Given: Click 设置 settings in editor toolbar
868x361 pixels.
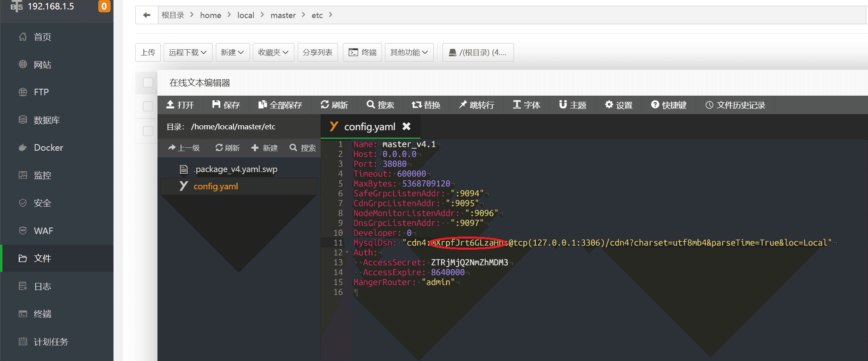Looking at the screenshot, I should 619,105.
